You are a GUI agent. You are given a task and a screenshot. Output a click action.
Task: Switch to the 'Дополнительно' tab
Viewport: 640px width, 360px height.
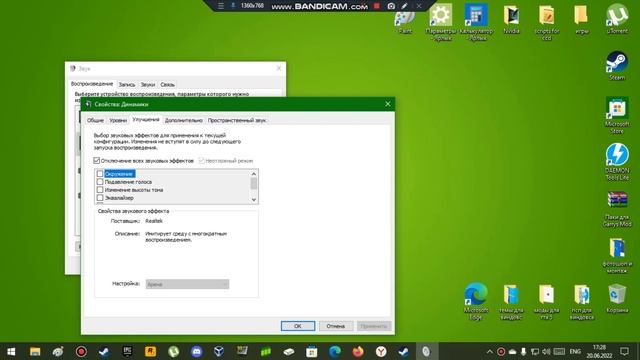point(184,120)
